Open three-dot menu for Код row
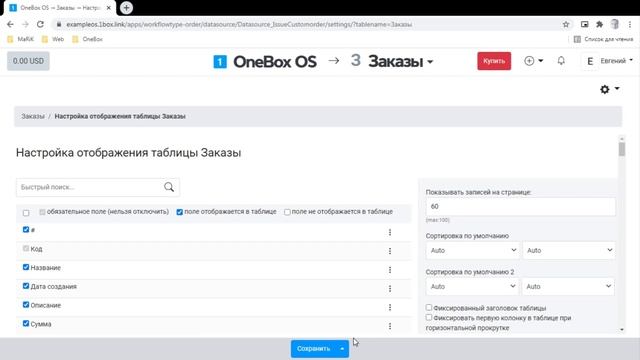Image resolution: width=640 pixels, height=360 pixels. click(x=390, y=251)
